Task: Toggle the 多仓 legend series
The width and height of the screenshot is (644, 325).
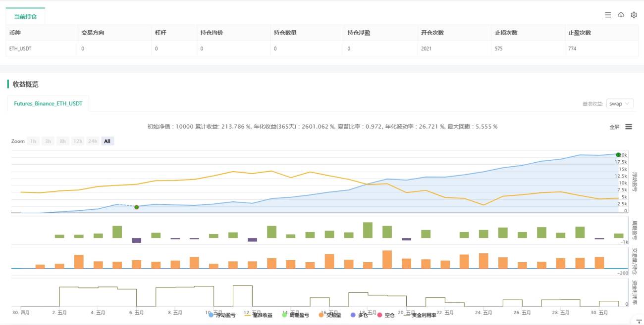Action: point(359,315)
